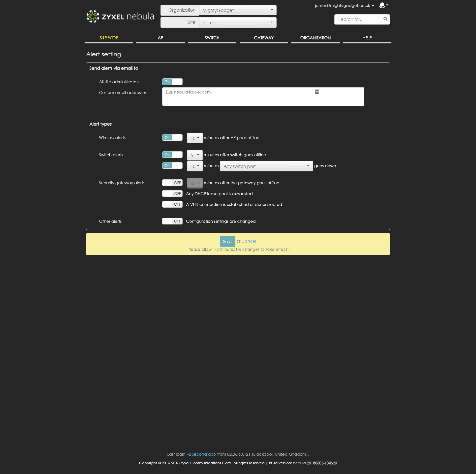Turn off All site administrators toggle

(x=172, y=82)
